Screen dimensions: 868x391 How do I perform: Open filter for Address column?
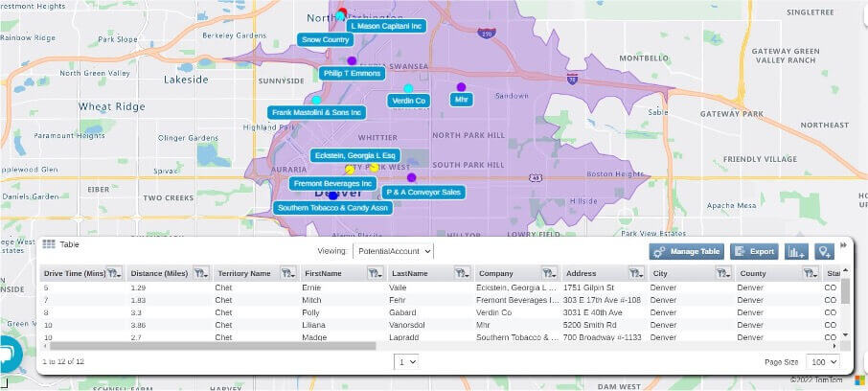[636, 273]
